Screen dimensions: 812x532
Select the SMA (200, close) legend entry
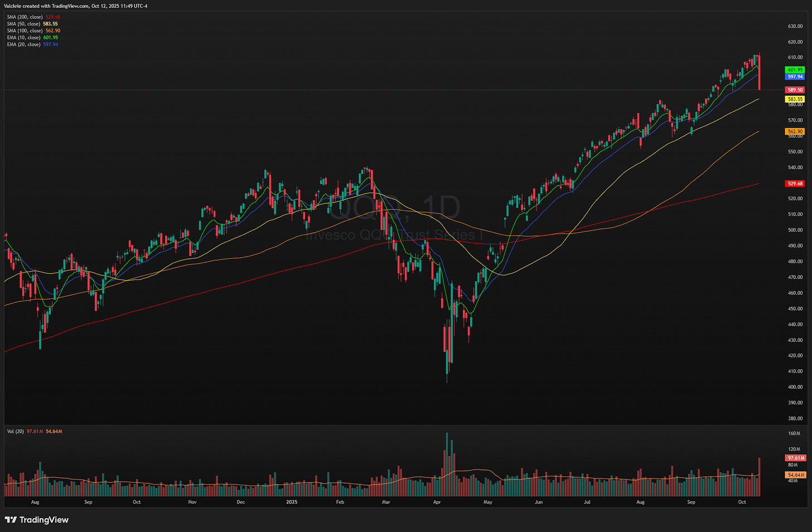pyautogui.click(x=33, y=17)
